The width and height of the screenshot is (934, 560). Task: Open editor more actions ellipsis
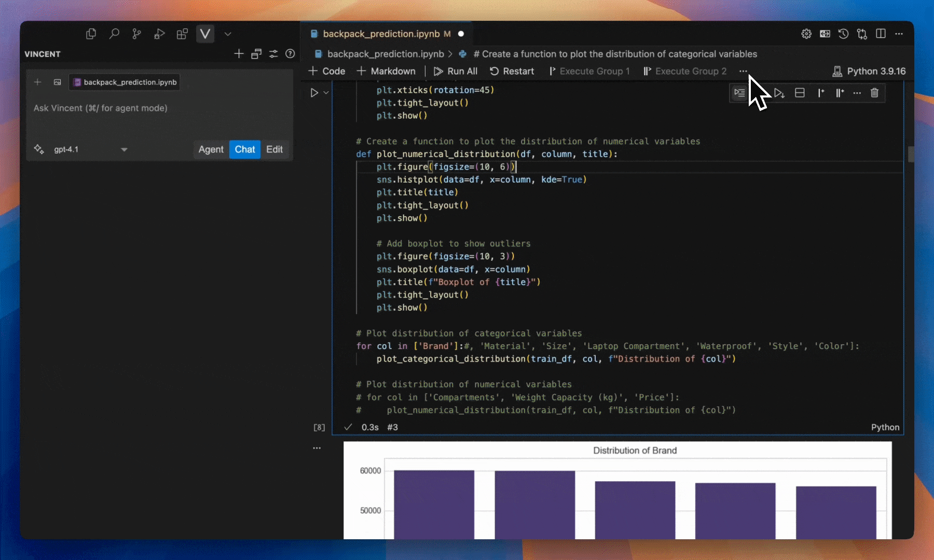(x=899, y=34)
